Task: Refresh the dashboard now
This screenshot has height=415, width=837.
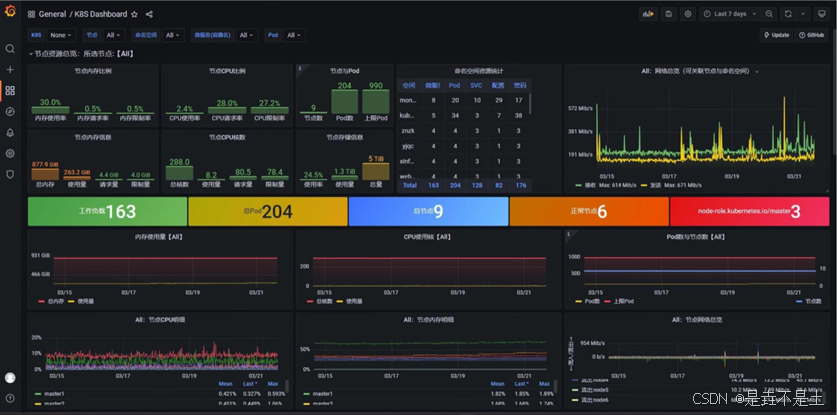Action: click(788, 14)
